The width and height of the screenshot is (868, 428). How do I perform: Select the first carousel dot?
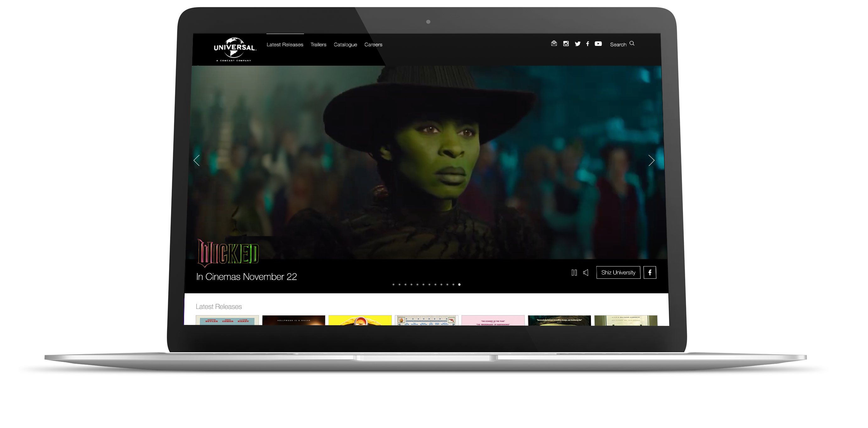[393, 285]
